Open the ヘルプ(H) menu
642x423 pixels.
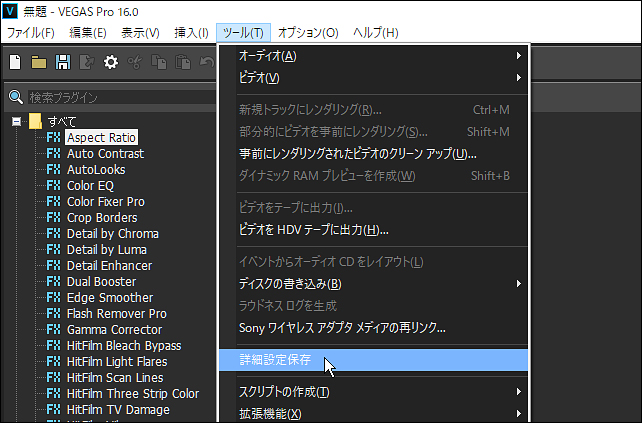coord(375,32)
